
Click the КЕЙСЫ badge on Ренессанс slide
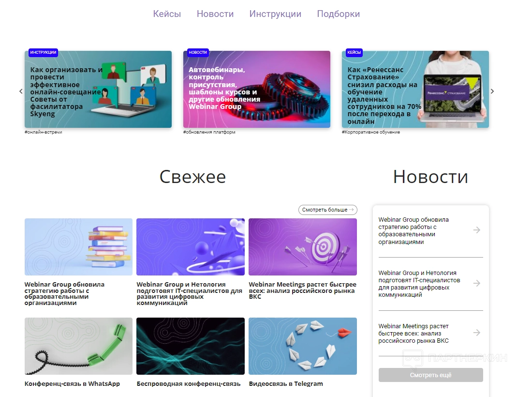coord(354,52)
